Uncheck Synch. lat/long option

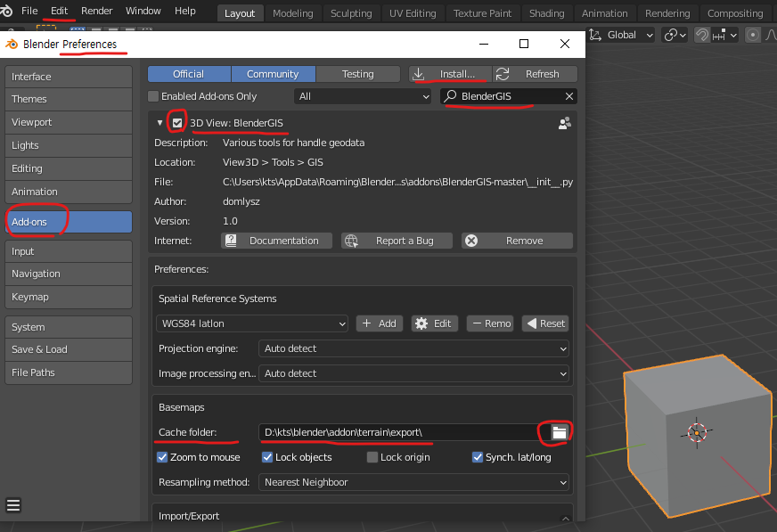coord(478,457)
